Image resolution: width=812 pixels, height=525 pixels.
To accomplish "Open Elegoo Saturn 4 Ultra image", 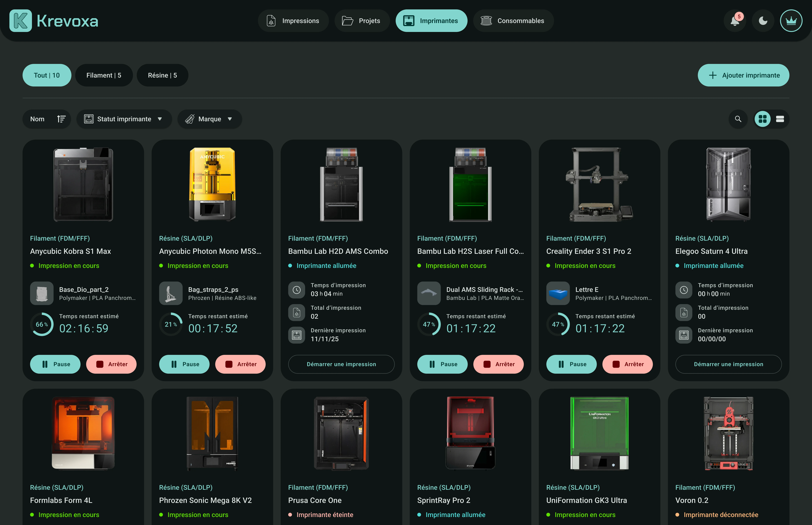I will click(x=729, y=184).
